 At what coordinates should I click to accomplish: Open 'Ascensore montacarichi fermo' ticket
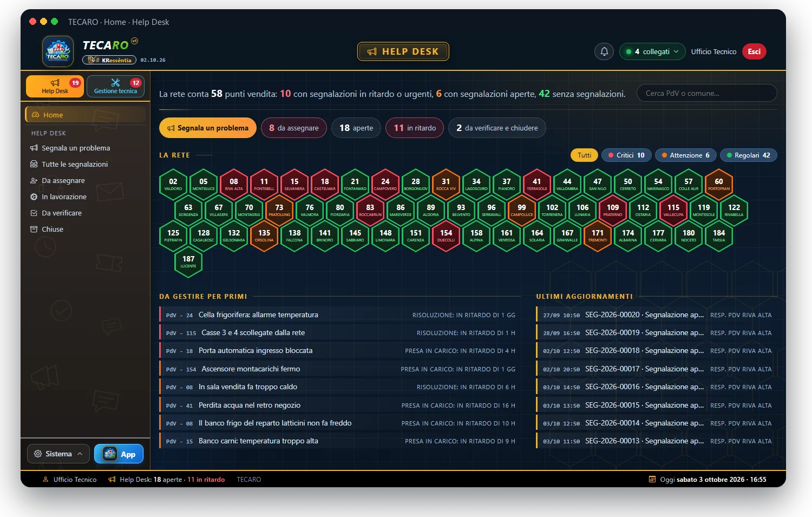click(340, 369)
